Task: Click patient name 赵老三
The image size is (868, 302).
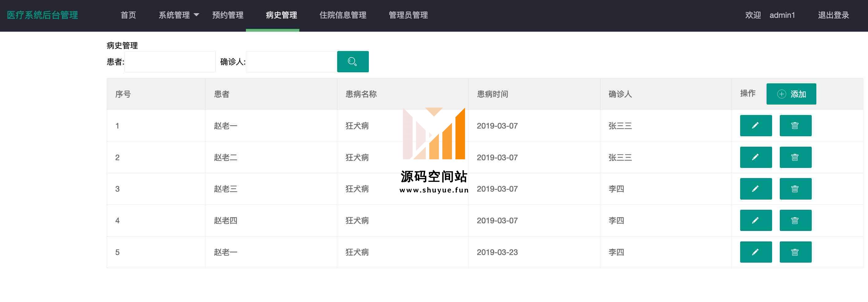Action: point(225,189)
